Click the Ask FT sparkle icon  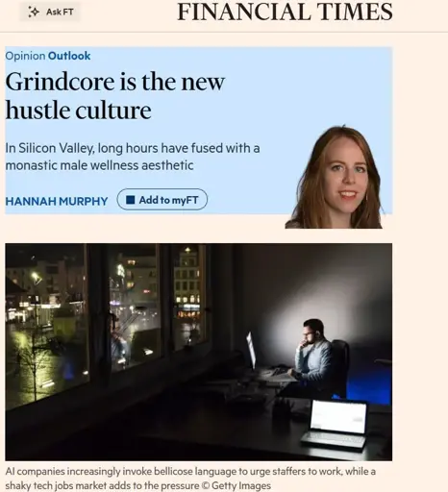[34, 12]
